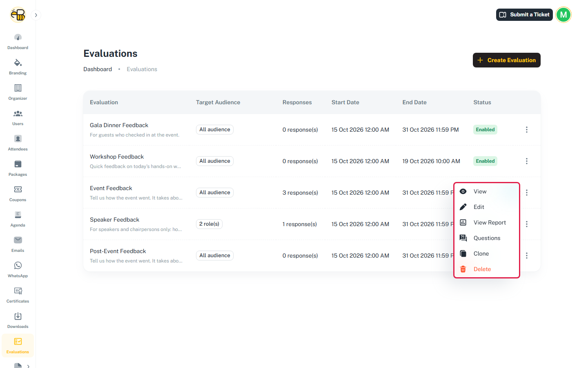Viewport: 588px width, 368px height.
Task: Click All audience tag for Gala Dinner Feedback
Action: click(215, 130)
